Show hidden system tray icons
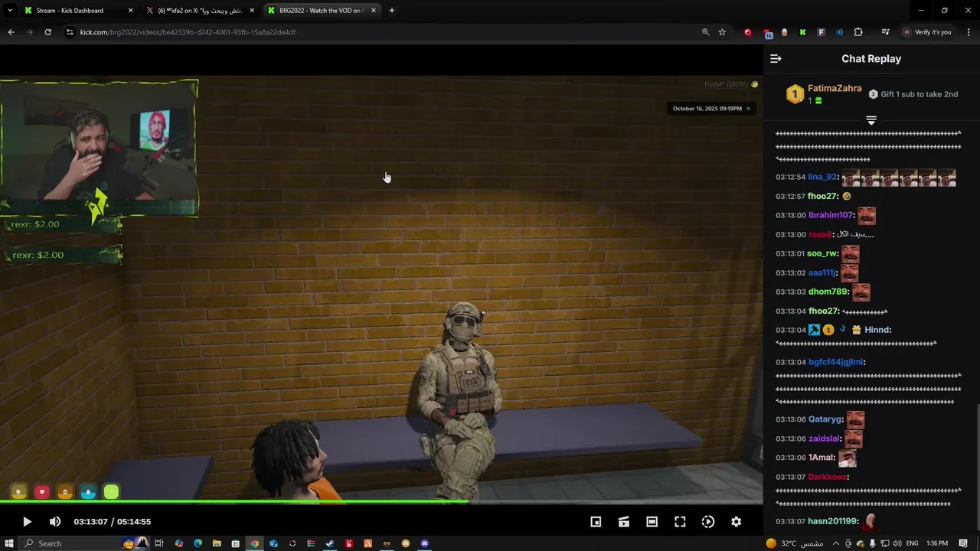 [x=835, y=543]
